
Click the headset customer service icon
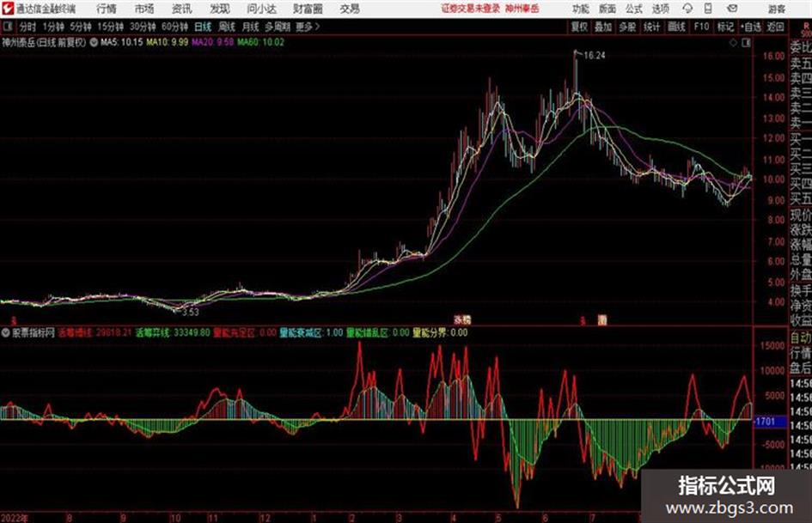click(x=687, y=9)
